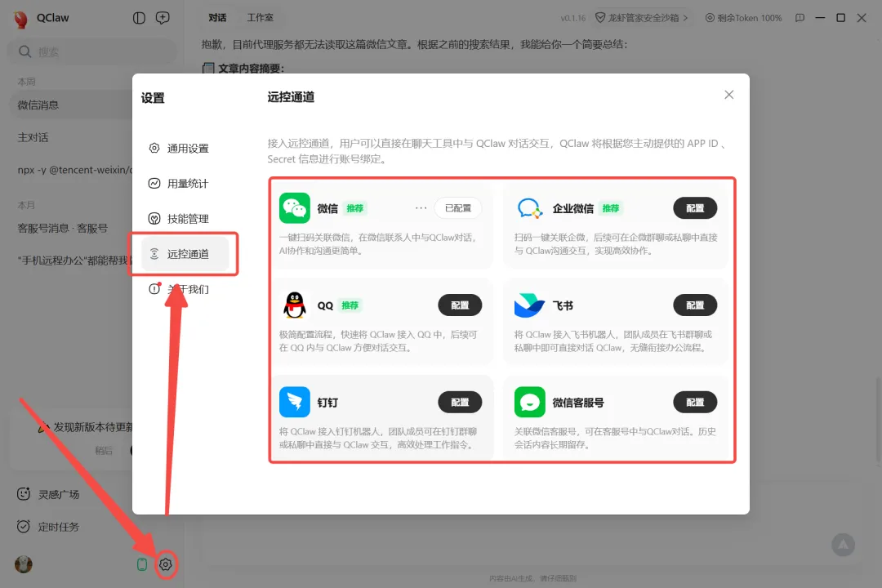Open the 客服号消息 · 客服号 conversation

tap(71, 228)
